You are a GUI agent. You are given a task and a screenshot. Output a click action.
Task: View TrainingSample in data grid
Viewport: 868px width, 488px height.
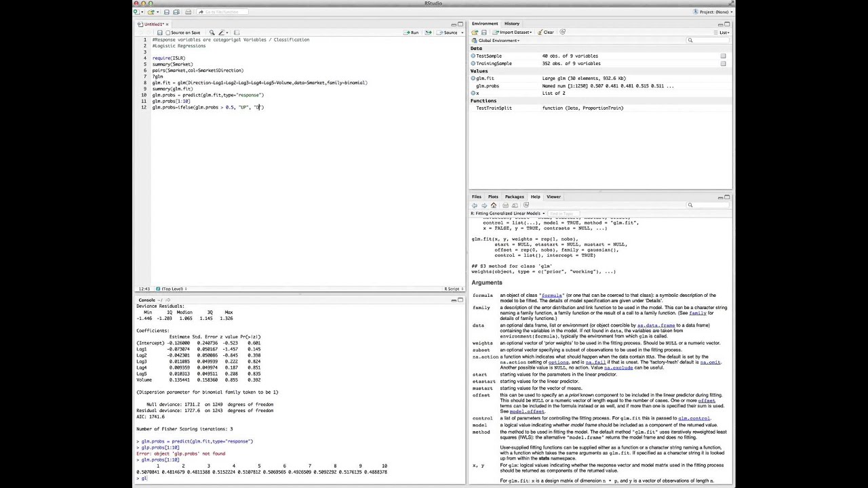coord(723,63)
